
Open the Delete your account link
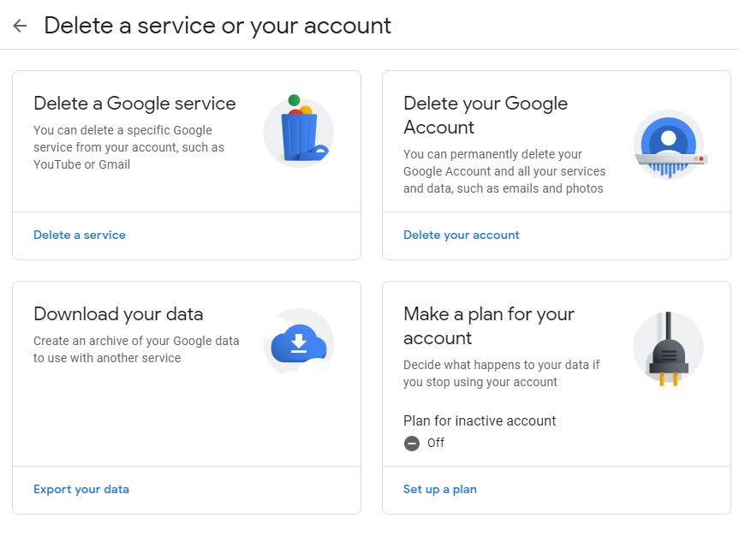tap(461, 235)
